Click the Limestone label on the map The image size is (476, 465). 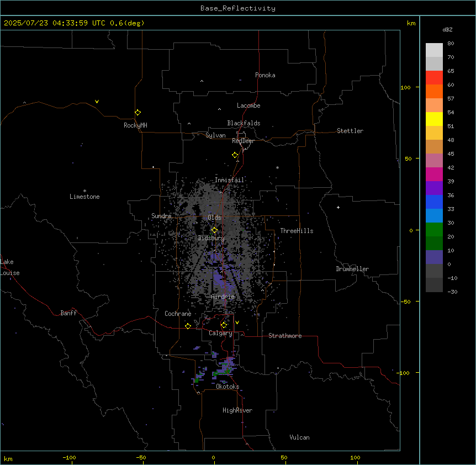click(x=84, y=197)
